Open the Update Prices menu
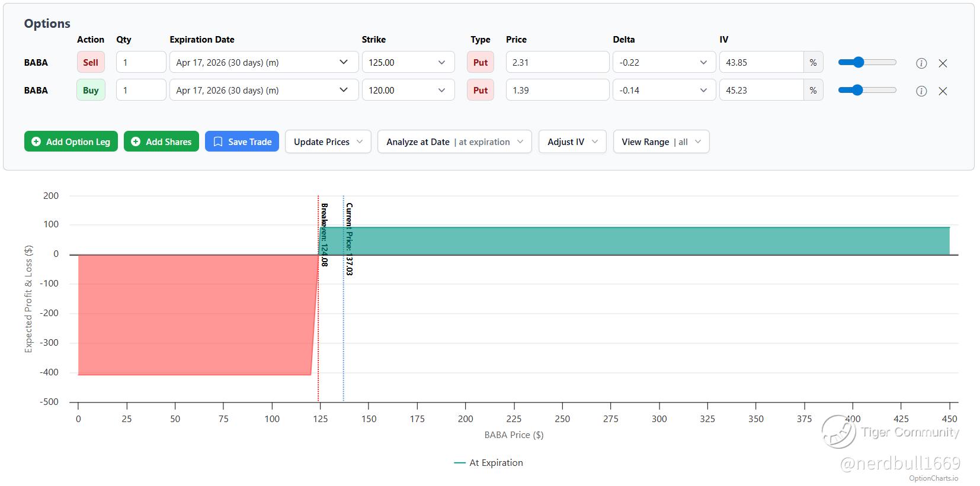 [x=328, y=142]
